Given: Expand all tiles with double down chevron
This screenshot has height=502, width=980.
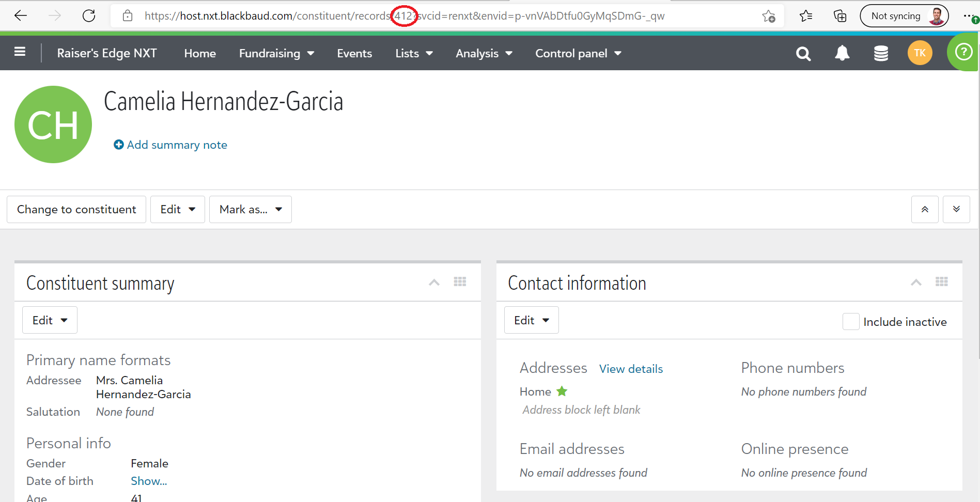Looking at the screenshot, I should (x=956, y=209).
